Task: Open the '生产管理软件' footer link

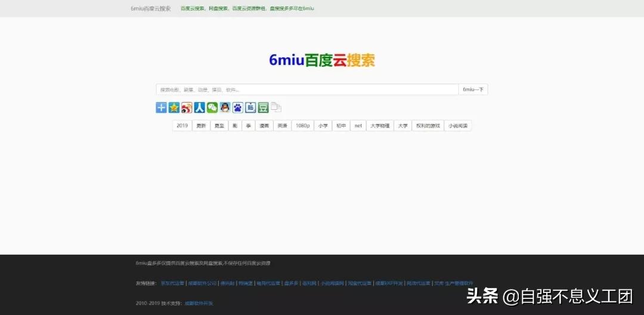Action: 459,283
